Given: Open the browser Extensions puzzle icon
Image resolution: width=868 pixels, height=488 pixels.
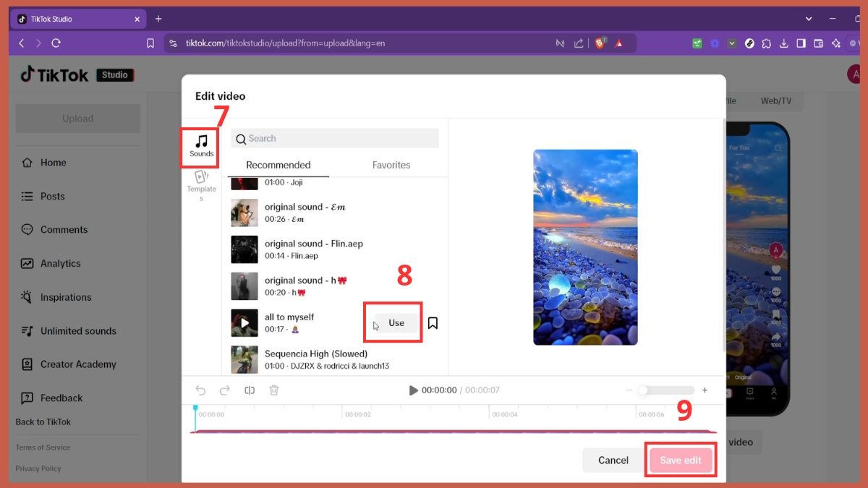Looking at the screenshot, I should tap(767, 43).
